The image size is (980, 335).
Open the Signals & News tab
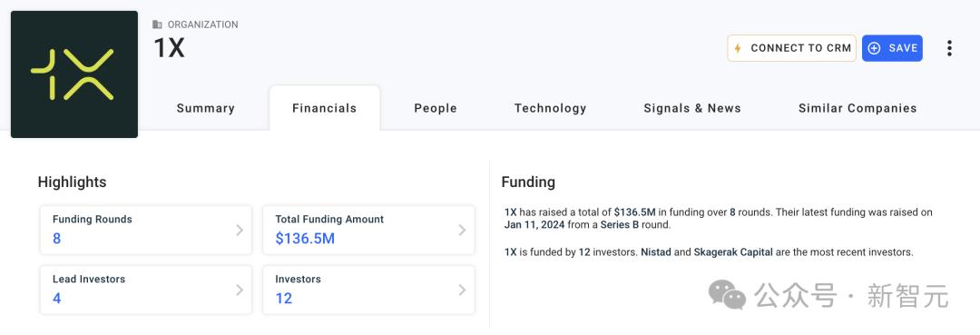click(692, 108)
